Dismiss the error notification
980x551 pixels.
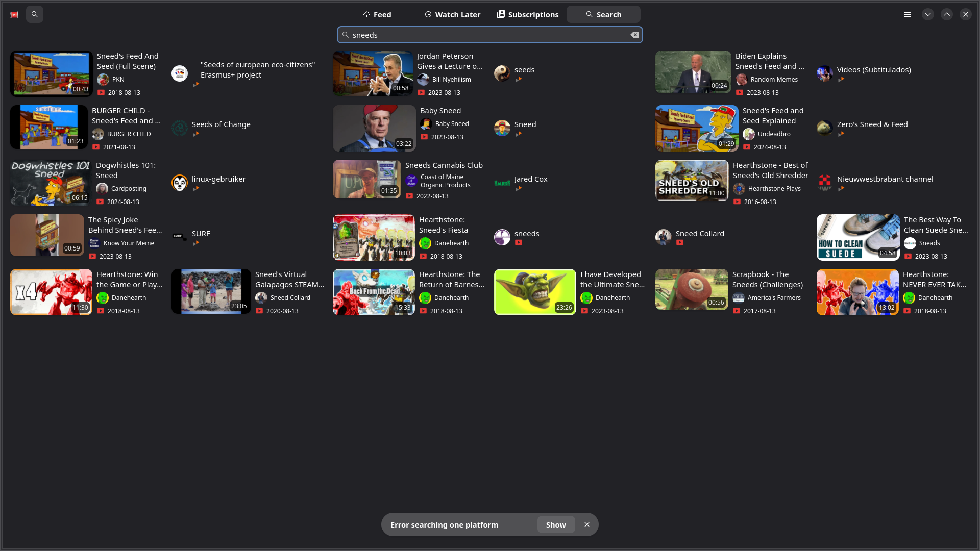click(x=587, y=524)
